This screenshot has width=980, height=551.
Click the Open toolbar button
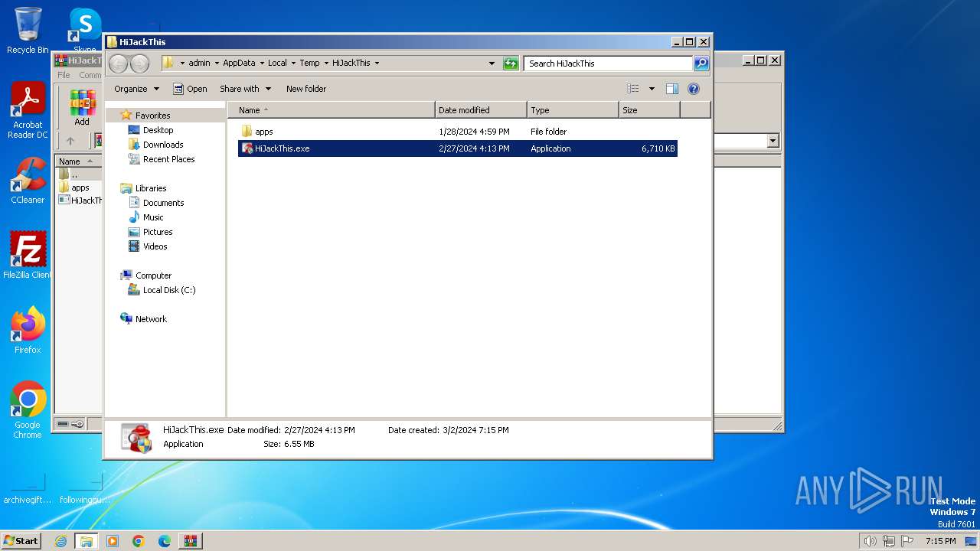click(x=190, y=89)
